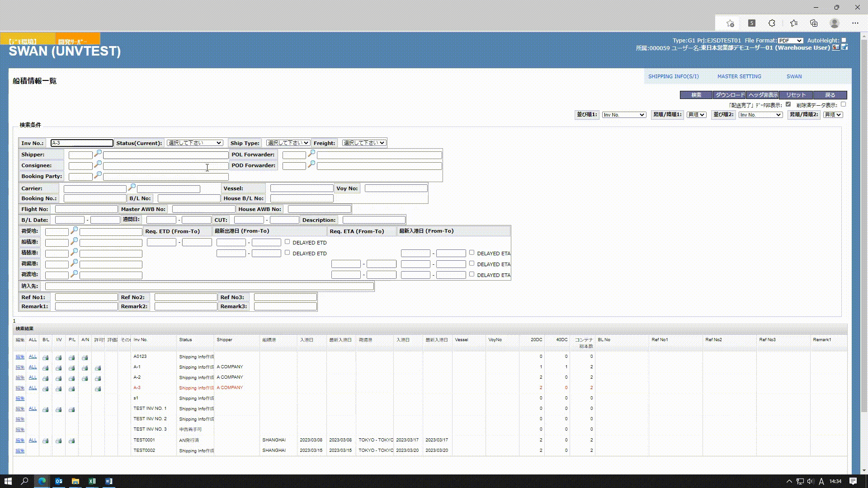The height and width of the screenshot is (488, 868).
Task: Click the リセット button
Action: [796, 95]
